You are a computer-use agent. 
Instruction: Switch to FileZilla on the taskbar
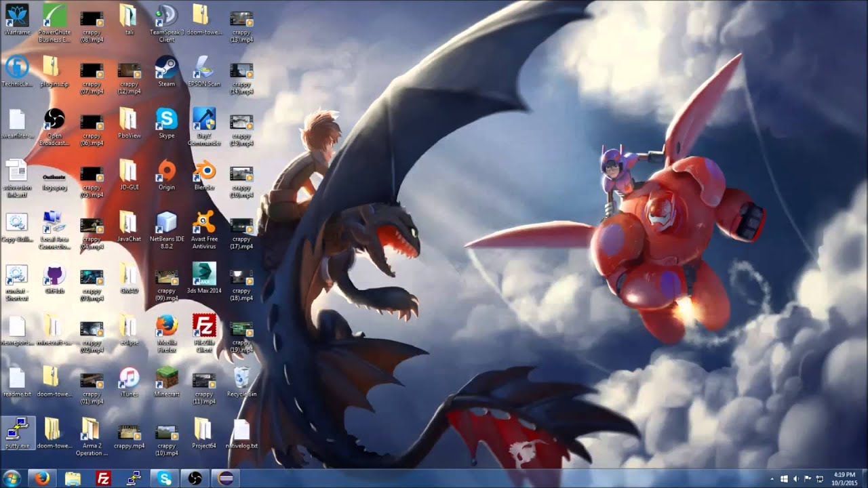tap(103, 478)
